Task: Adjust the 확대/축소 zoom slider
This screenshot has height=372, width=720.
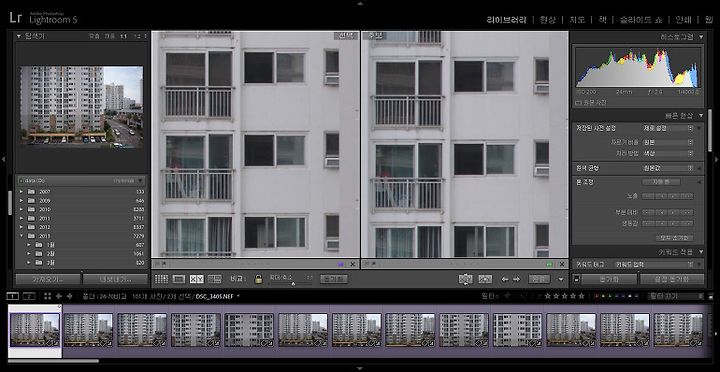Action: click(x=292, y=283)
